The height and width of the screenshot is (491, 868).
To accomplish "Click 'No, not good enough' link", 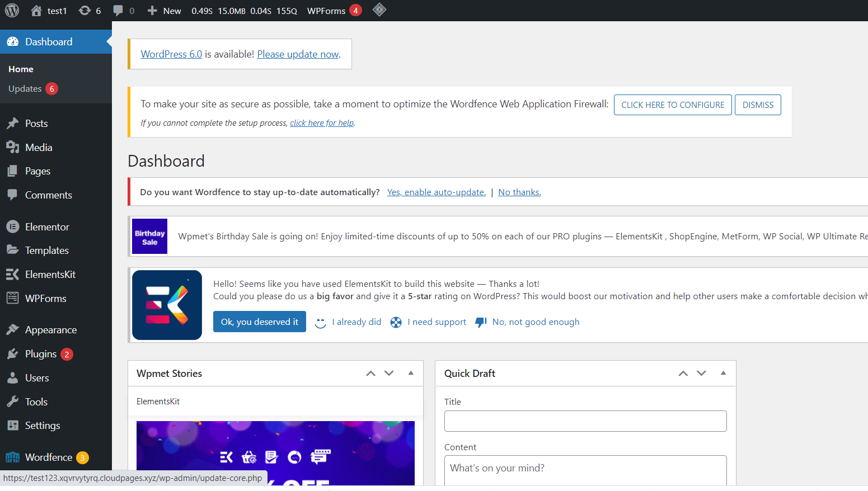I will pos(536,322).
